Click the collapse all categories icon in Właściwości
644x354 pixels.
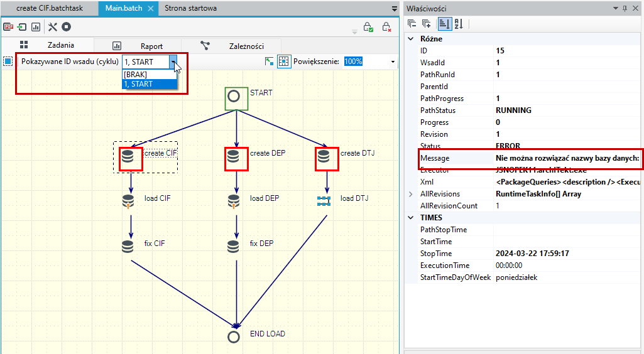(412, 24)
